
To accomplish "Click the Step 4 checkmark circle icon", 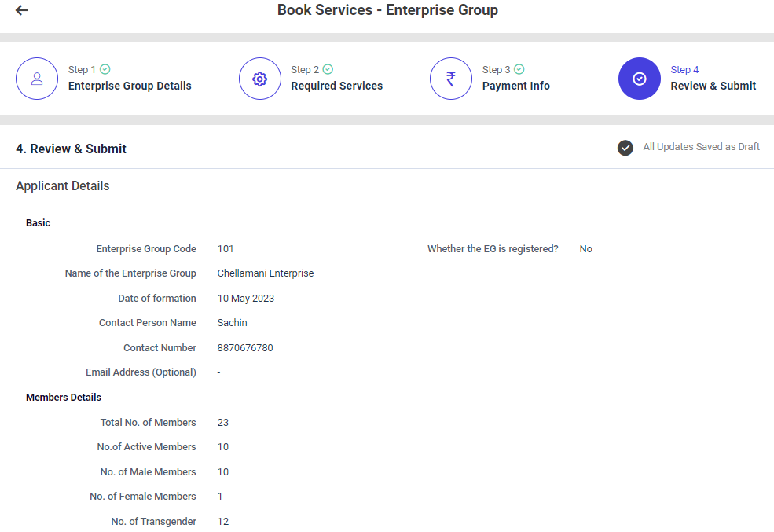I will click(640, 79).
